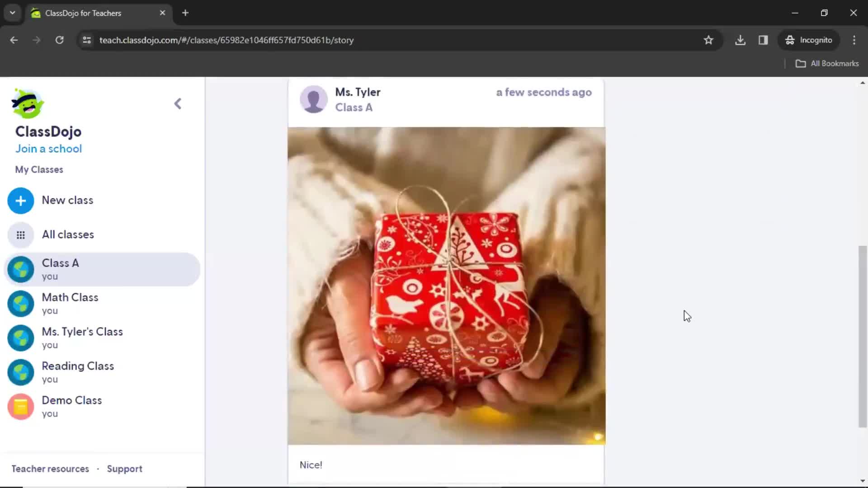Screen dimensions: 868x488
Task: Click the ClassDojo monster logo icon
Action: tap(27, 104)
